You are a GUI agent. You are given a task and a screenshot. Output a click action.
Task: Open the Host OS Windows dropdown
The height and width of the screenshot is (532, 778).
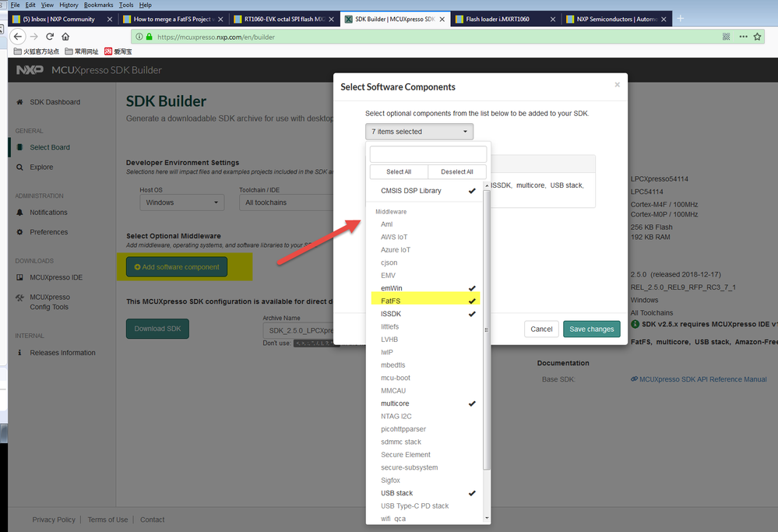[182, 203]
